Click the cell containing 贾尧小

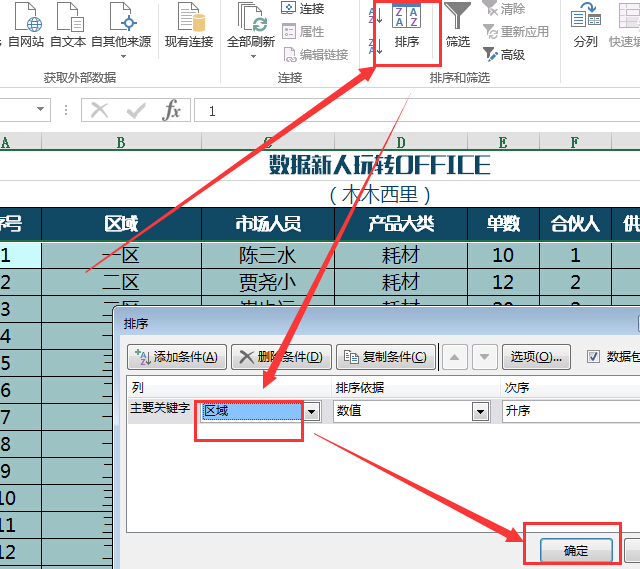[268, 282]
